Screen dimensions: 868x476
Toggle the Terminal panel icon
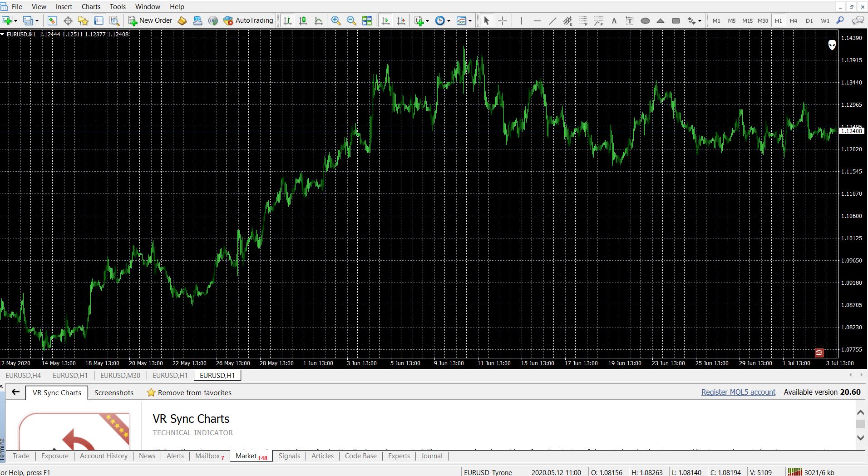99,20
